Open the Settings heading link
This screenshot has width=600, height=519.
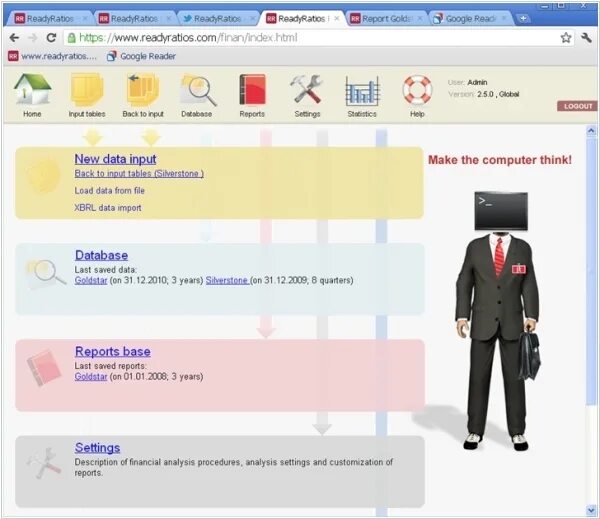[98, 447]
